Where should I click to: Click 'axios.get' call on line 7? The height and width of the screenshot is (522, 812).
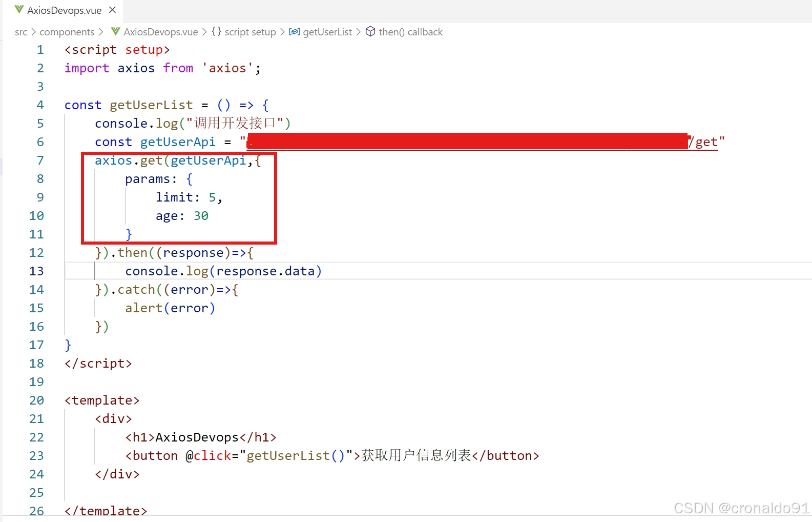click(129, 160)
